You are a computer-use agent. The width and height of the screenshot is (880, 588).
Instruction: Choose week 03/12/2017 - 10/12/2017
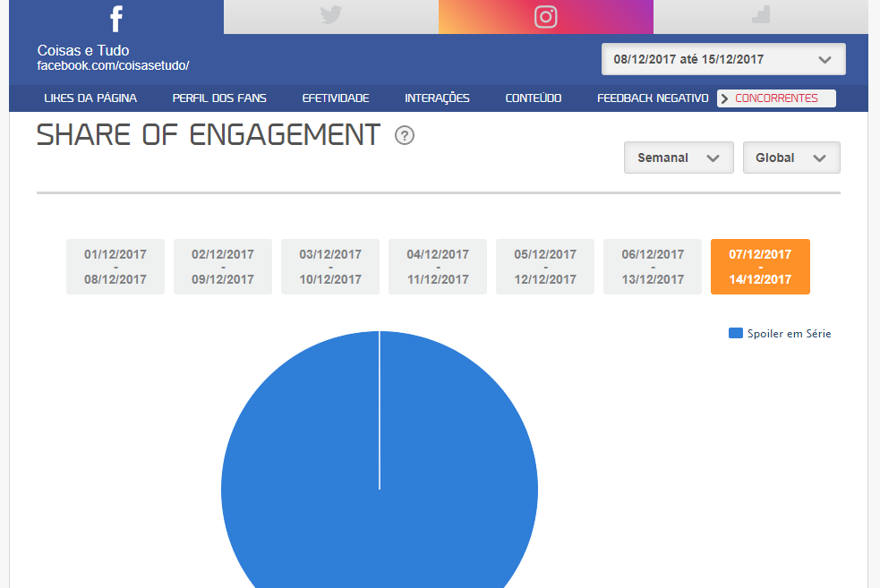(x=330, y=267)
